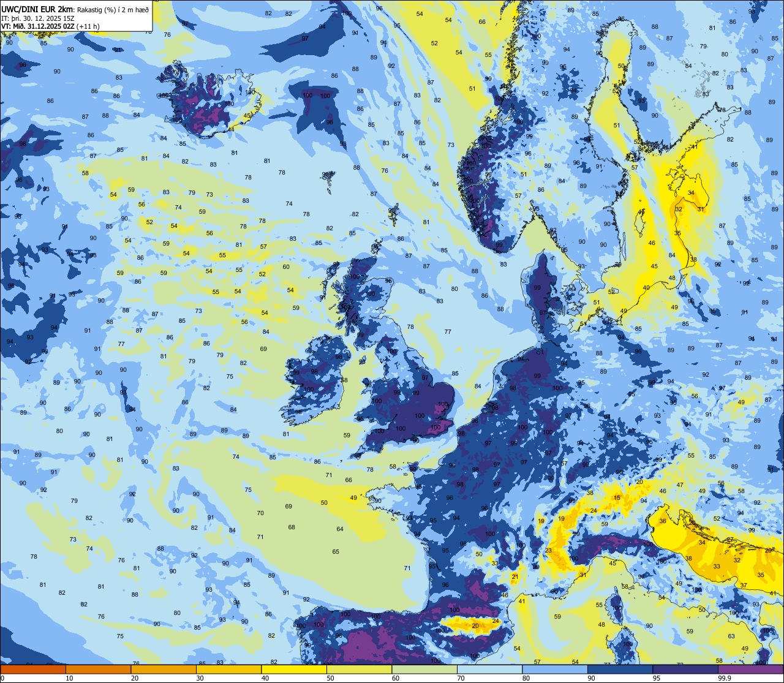This screenshot has width=784, height=683.
Task: Select the 30–40 golden yellow legend swatch
Action: point(228,669)
